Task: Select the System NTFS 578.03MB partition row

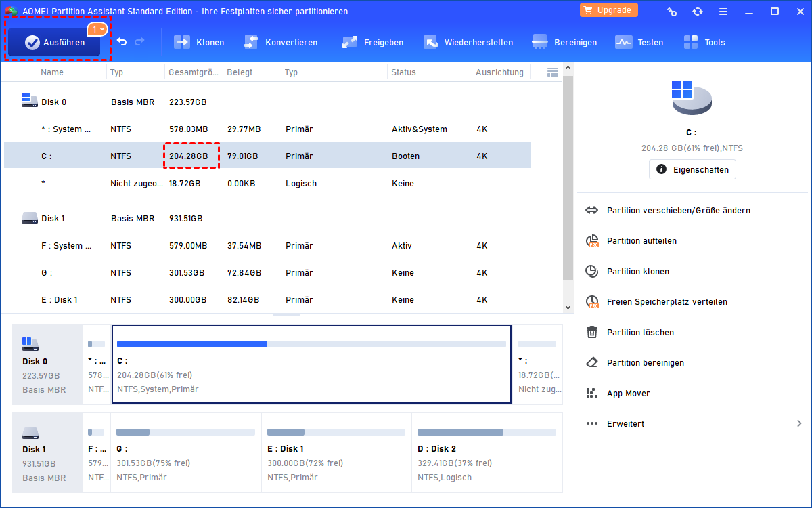Action: coord(267,129)
